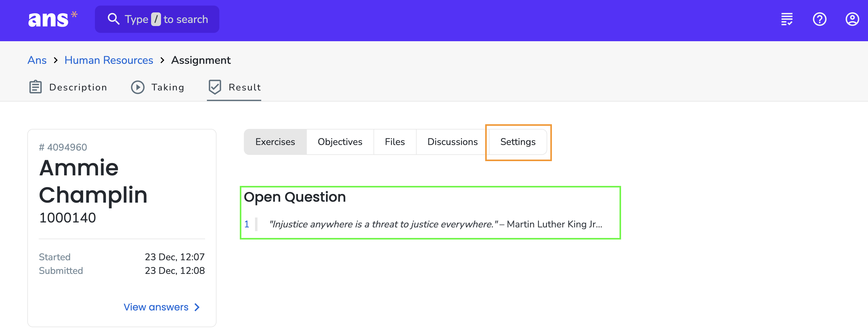Open the checklist tasks icon in header

(787, 19)
